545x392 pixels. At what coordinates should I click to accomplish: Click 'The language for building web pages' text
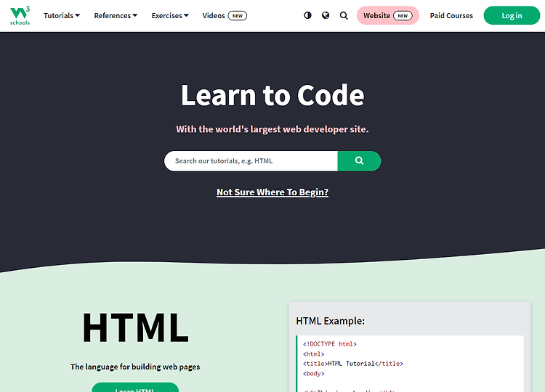(x=135, y=367)
